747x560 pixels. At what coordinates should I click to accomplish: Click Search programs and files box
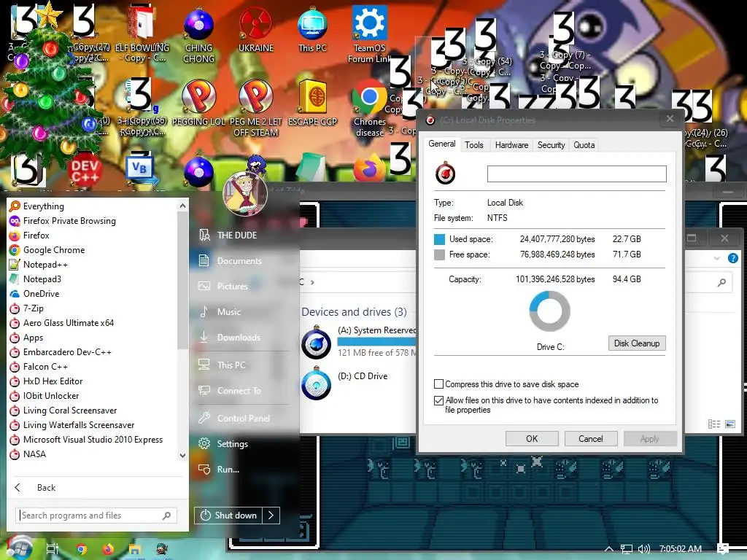point(96,516)
